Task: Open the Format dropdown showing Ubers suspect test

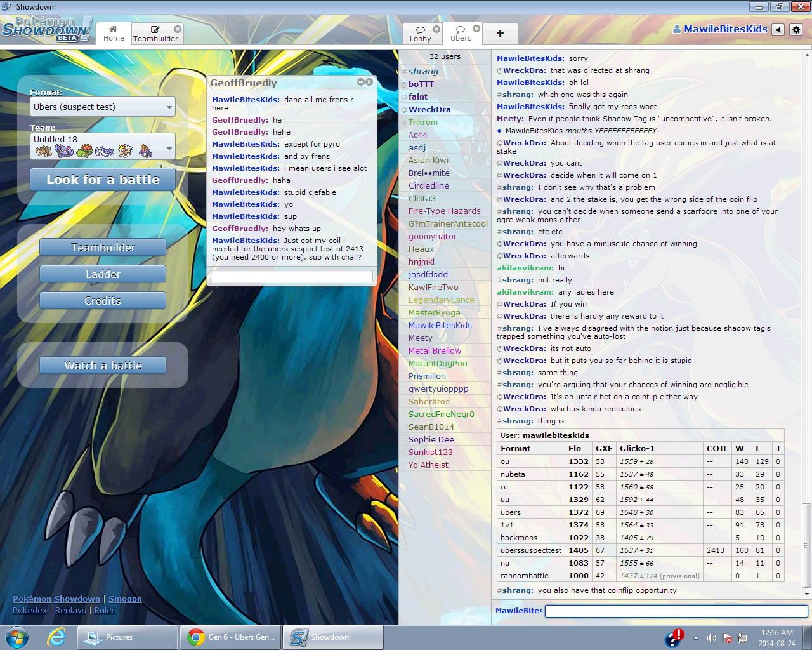Action: (103, 107)
